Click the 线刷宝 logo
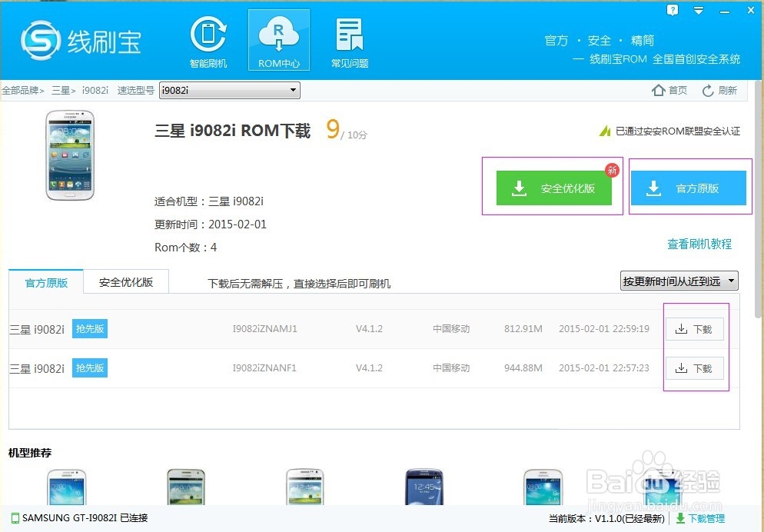The width and height of the screenshot is (764, 532). point(81,41)
